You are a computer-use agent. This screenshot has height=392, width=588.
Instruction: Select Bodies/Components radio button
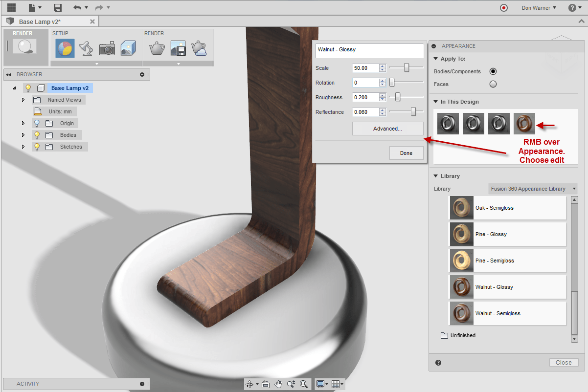(x=493, y=71)
